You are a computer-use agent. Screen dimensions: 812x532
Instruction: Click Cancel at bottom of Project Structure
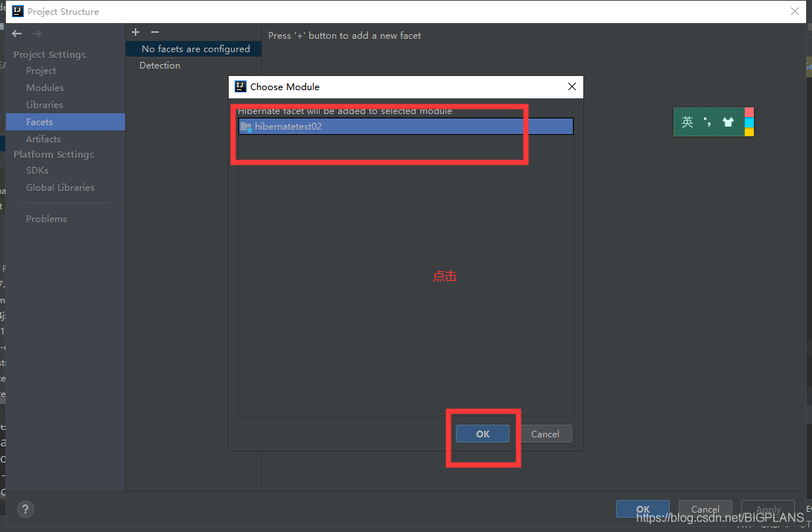705,509
